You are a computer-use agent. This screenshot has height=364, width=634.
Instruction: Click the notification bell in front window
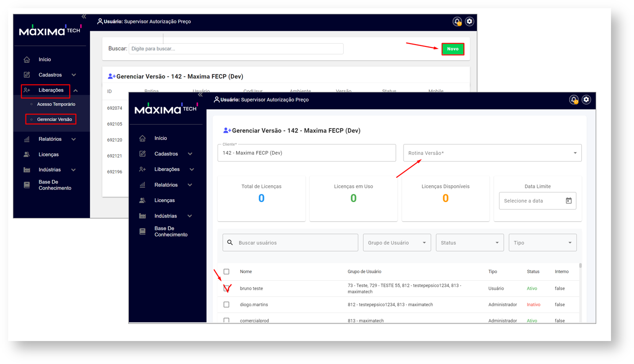coord(574,100)
